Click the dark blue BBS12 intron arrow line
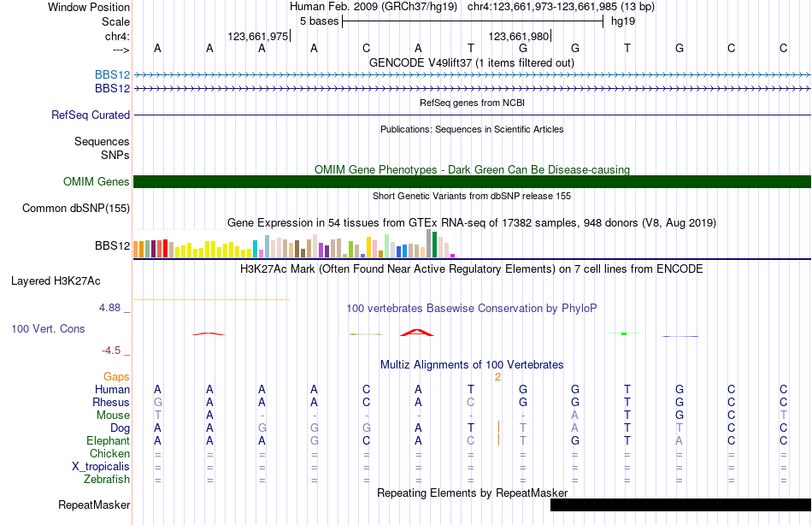The image size is (812, 525). pos(473,89)
